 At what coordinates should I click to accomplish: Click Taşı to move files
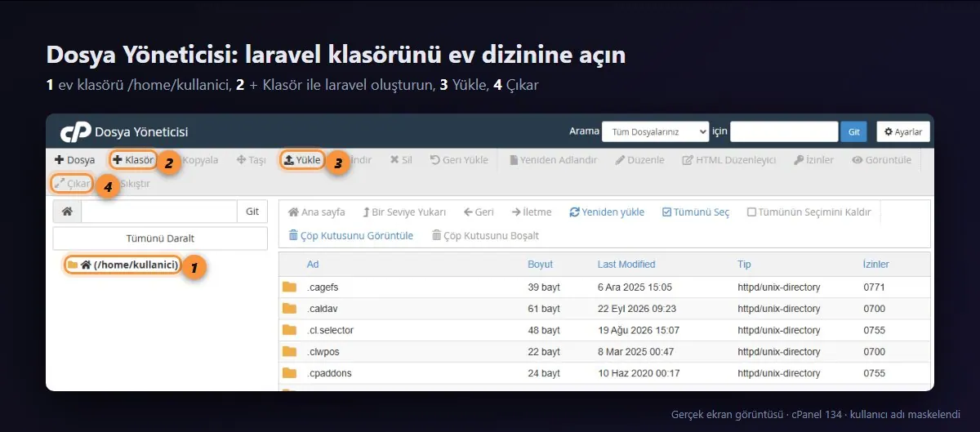[x=251, y=160]
